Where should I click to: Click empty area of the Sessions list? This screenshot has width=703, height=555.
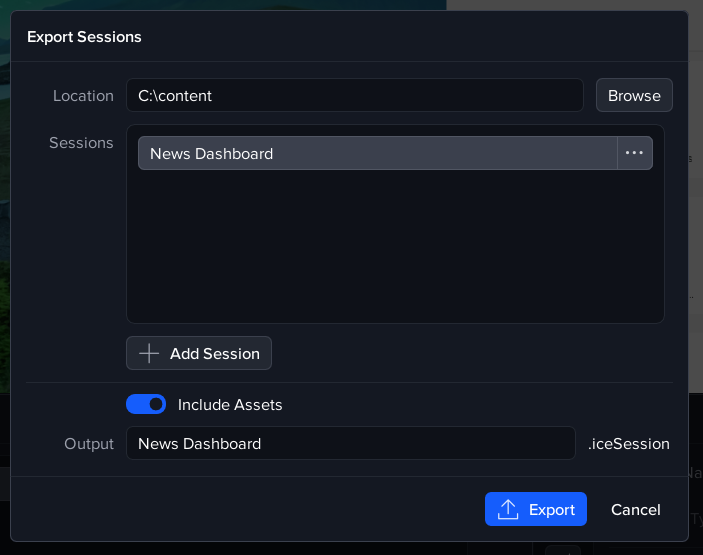tap(395, 250)
